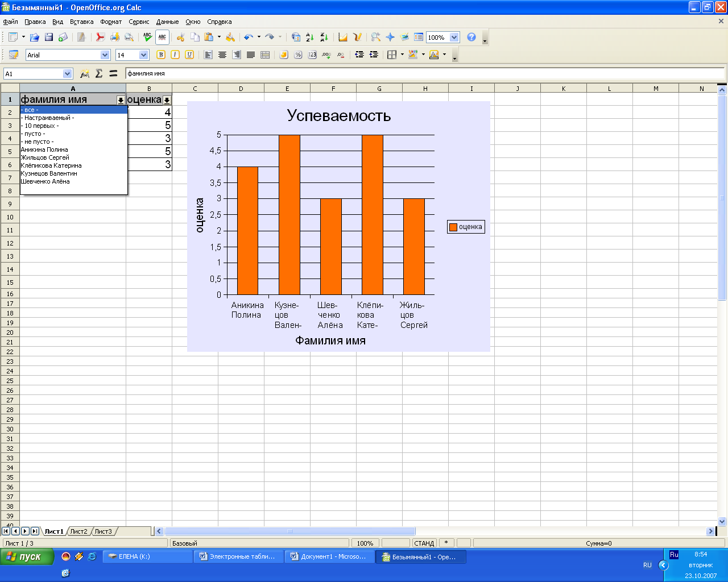
Task: Open the Правка menu
Action: 35,22
